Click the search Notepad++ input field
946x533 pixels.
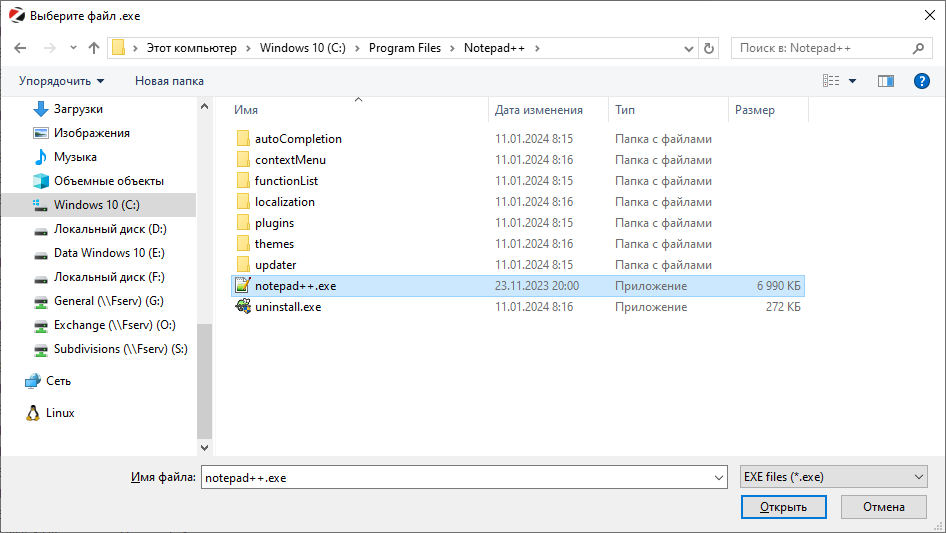[x=820, y=48]
